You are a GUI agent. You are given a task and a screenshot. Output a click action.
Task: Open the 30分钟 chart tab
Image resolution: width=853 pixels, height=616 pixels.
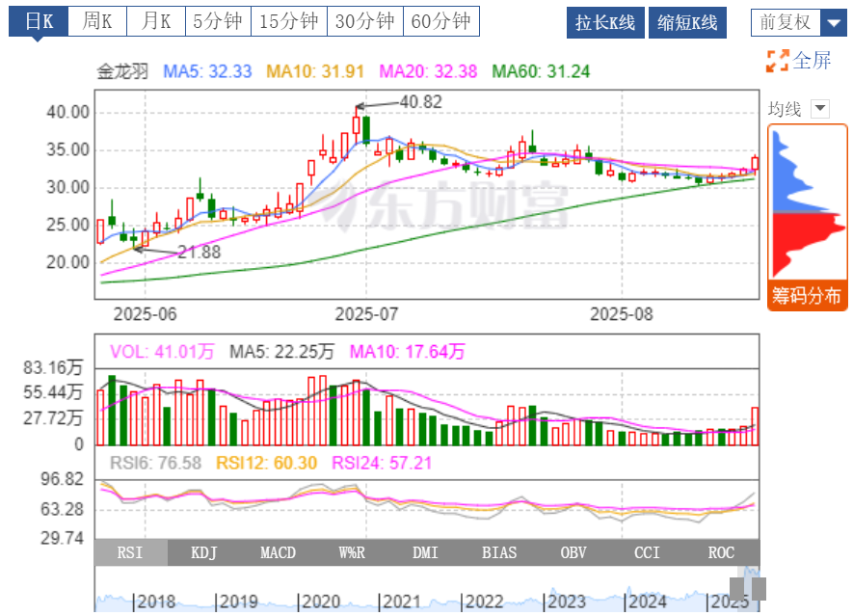(x=365, y=22)
